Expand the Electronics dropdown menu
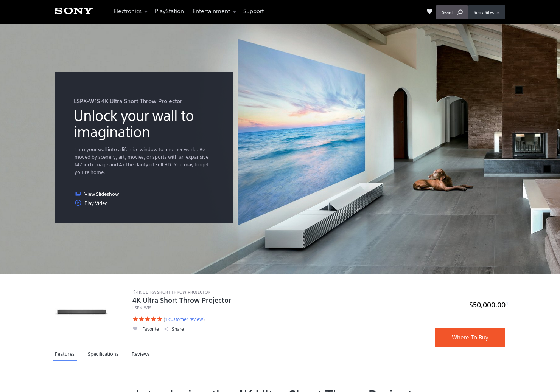Screen dimensions: 560x392 click(130, 11)
